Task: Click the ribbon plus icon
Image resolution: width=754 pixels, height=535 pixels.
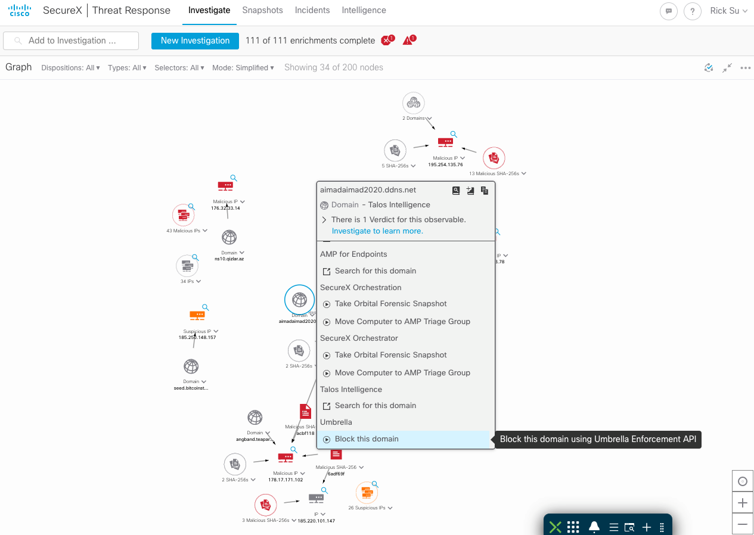Action: (x=646, y=527)
